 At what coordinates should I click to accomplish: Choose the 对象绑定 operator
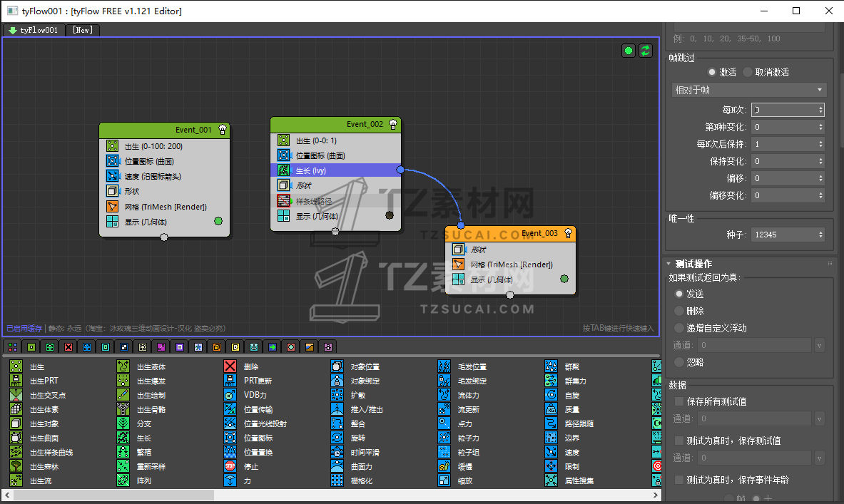click(x=355, y=381)
